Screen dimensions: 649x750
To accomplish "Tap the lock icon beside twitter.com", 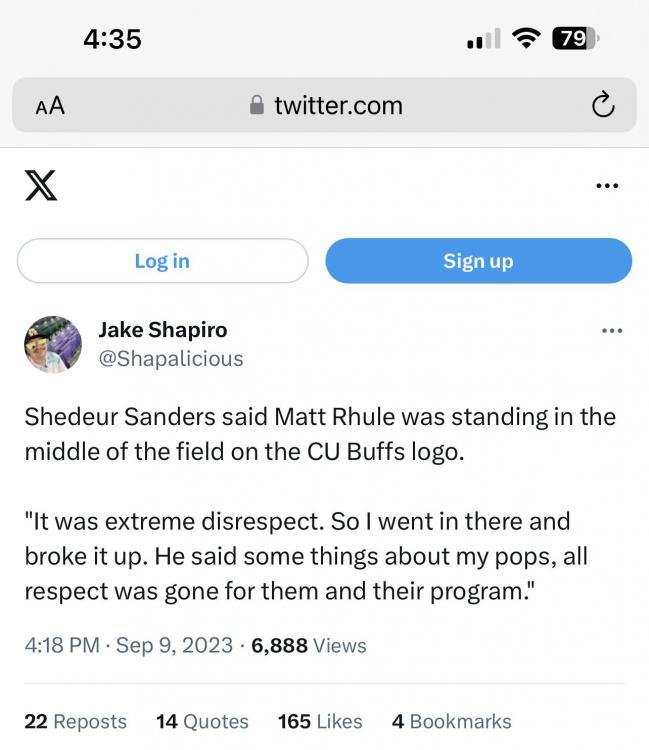I will pyautogui.click(x=257, y=106).
